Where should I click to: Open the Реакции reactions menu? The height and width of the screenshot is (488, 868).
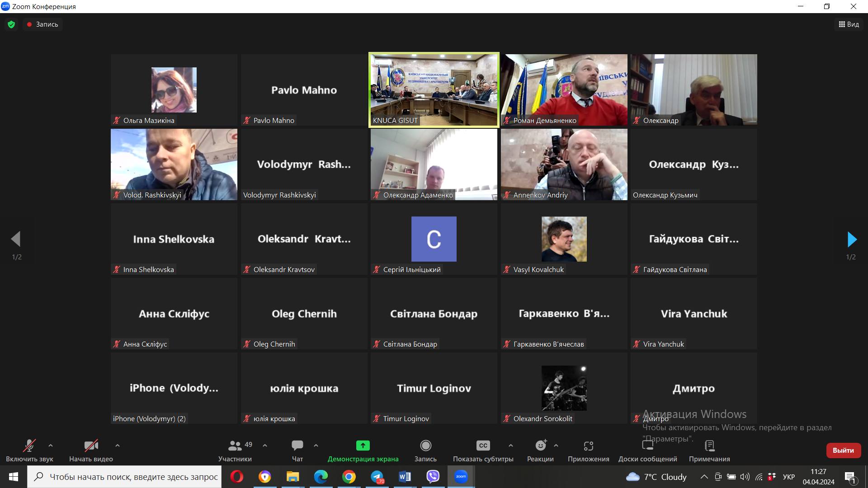click(x=540, y=451)
